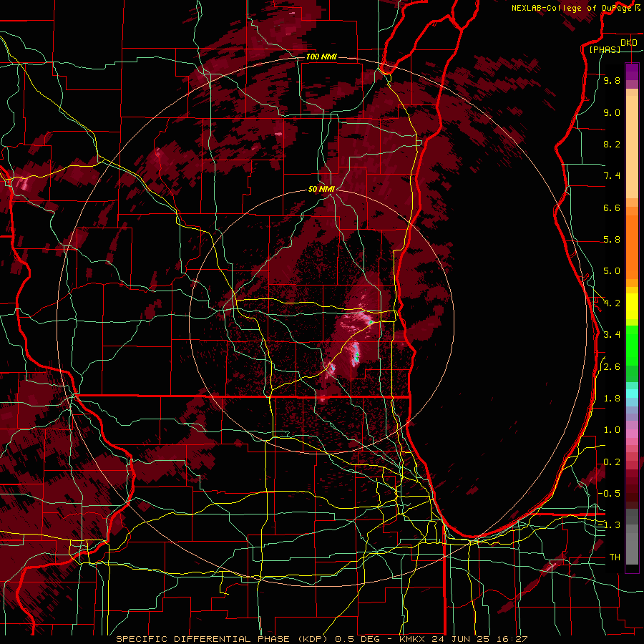This screenshot has width=644, height=644.
Task: Click the 7.4 legend value
Action: (612, 176)
